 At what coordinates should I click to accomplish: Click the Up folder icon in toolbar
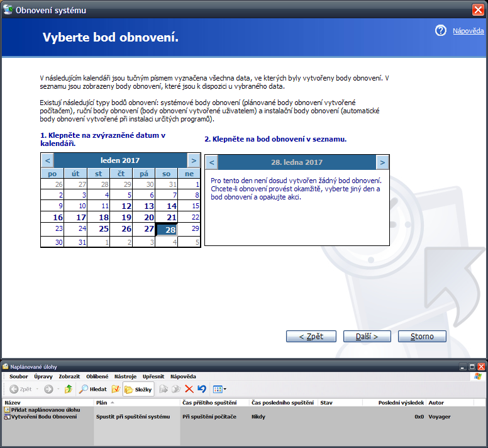click(69, 389)
